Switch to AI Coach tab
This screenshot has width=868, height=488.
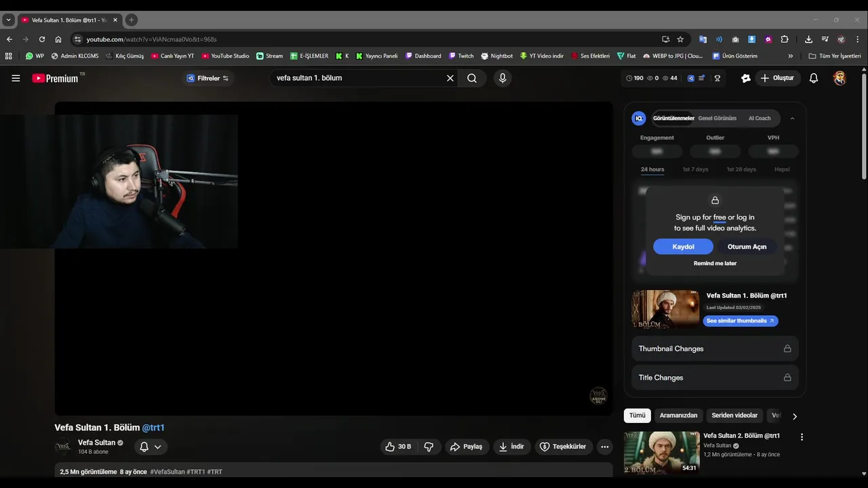[x=759, y=119]
